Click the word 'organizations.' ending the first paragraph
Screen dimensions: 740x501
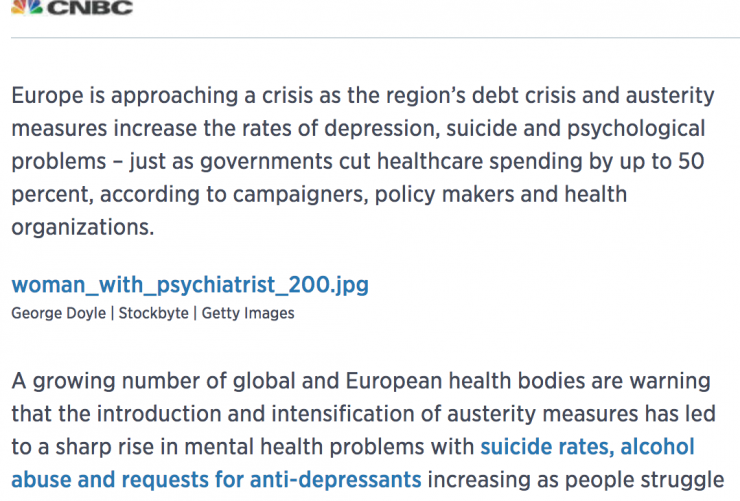coord(83,227)
